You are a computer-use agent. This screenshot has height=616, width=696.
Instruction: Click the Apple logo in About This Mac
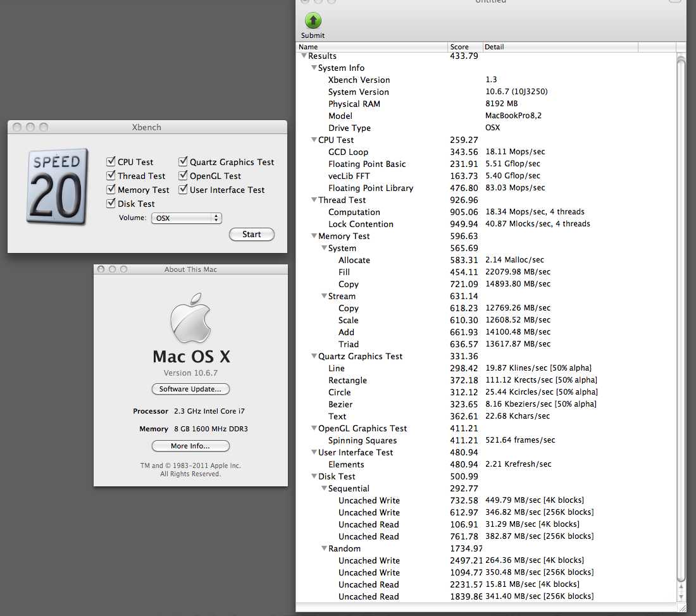191,318
